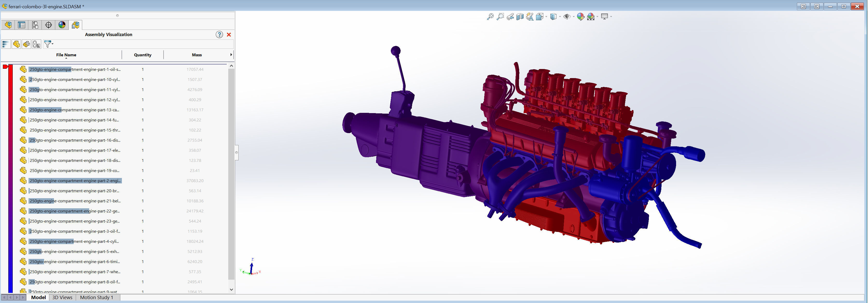Image resolution: width=868 pixels, height=303 pixels.
Task: Select the part-2-engi... component row
Action: click(x=75, y=181)
